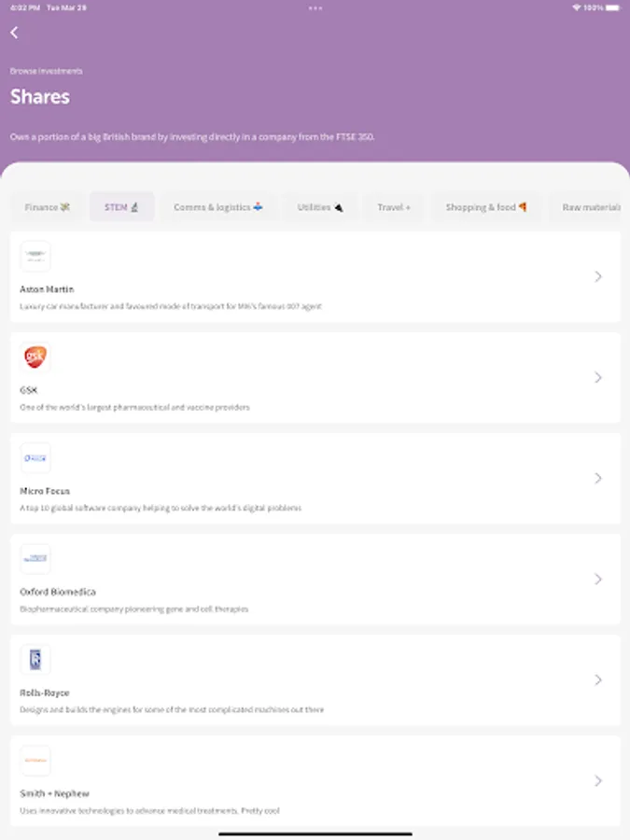Open Aston Martin via its chevron arrow
Viewport: 630px width, 840px height.
tap(598, 276)
